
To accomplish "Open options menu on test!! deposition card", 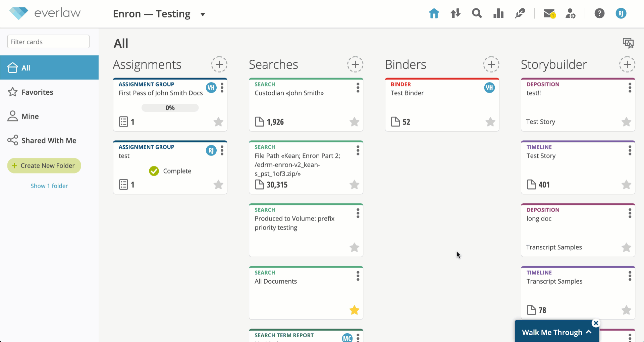I will [x=630, y=88].
